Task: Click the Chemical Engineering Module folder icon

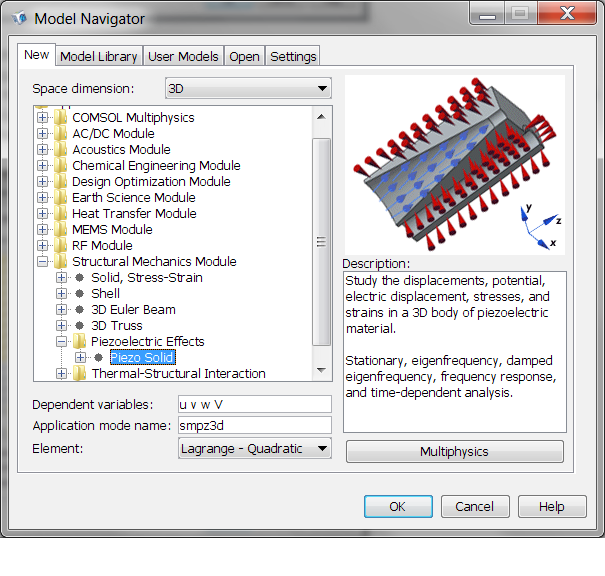Action: tap(60, 166)
